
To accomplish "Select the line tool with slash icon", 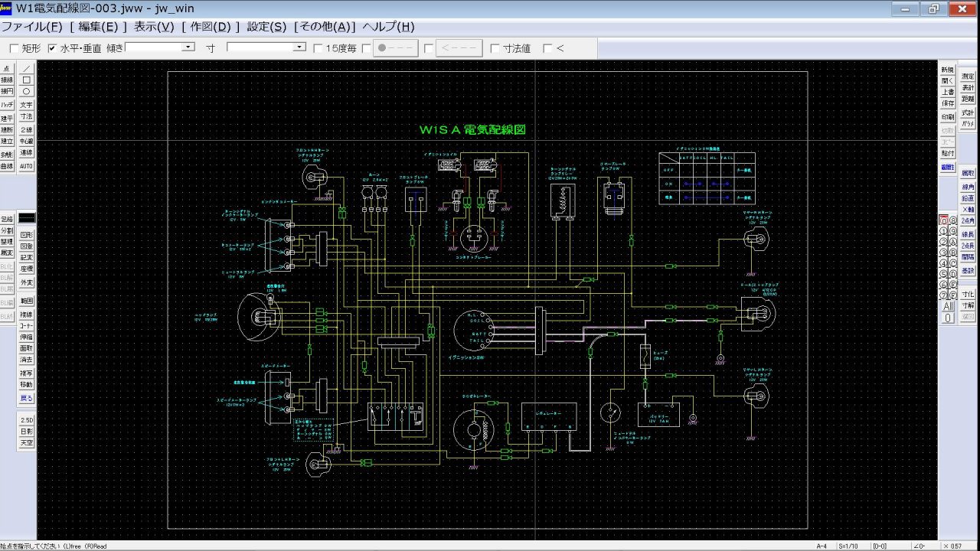I will point(27,68).
